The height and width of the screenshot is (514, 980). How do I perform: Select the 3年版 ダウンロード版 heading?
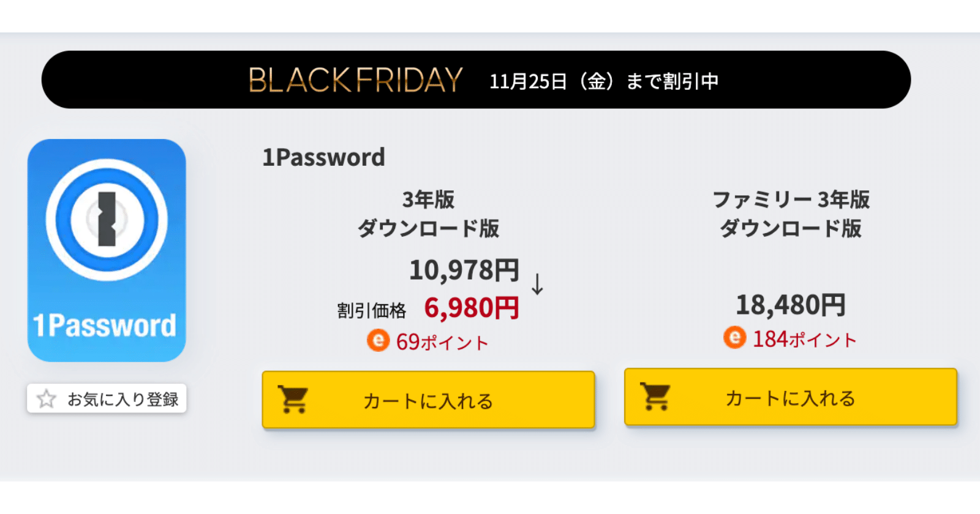coord(428,214)
